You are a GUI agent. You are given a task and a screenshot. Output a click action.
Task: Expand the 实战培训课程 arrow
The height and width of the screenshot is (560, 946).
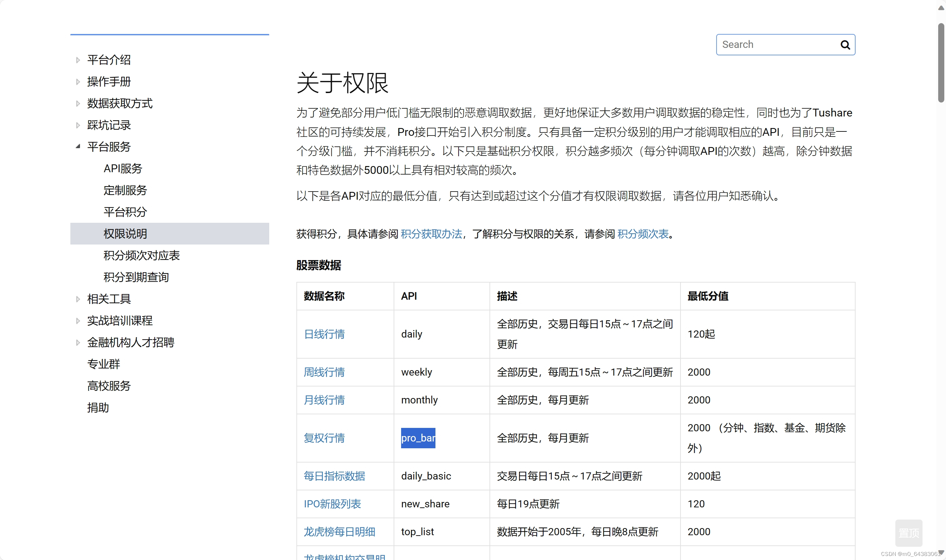(x=78, y=321)
